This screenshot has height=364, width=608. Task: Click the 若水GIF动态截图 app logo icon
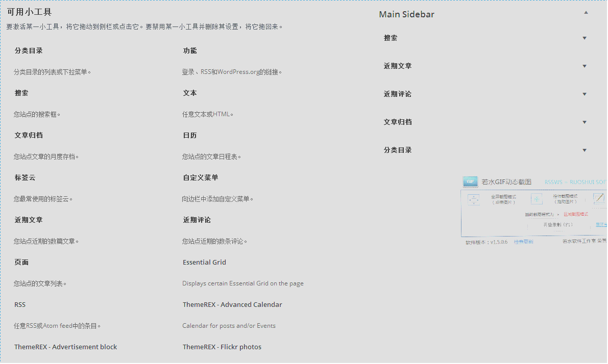coord(470,181)
